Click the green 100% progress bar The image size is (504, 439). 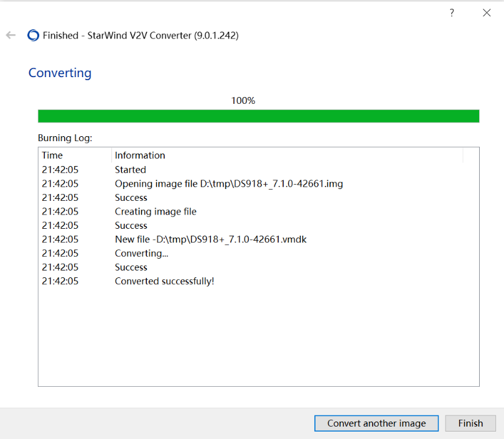pyautogui.click(x=258, y=116)
